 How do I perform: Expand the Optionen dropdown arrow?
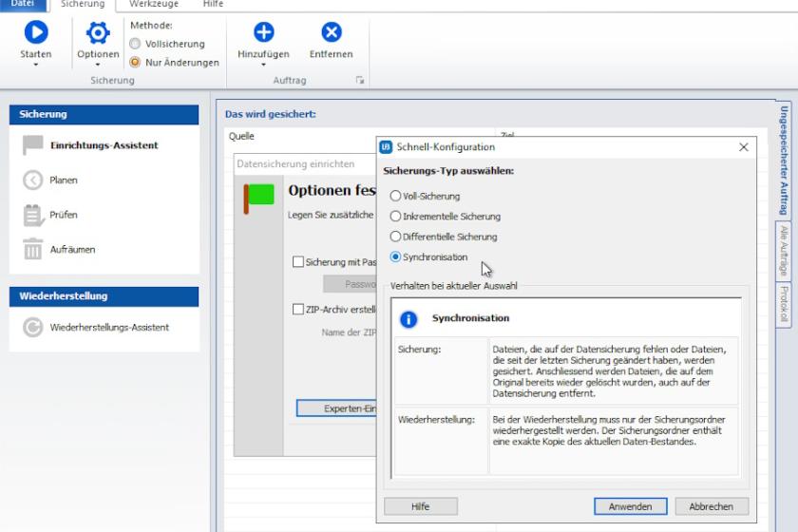pyautogui.click(x=98, y=65)
